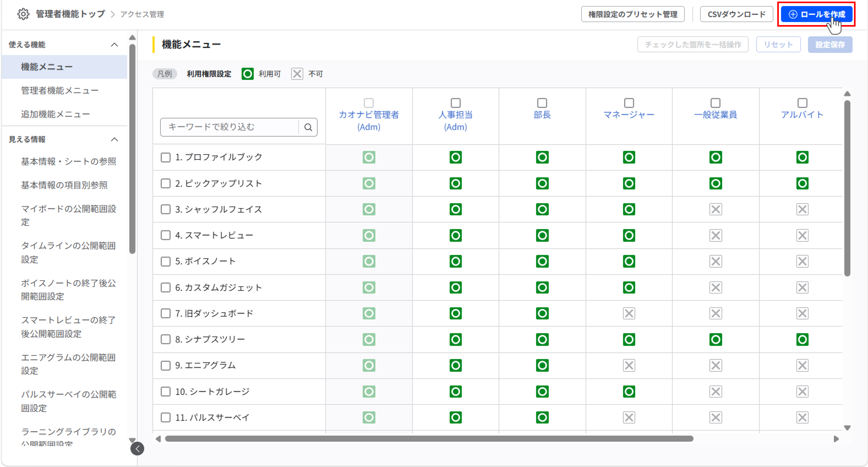
Task: Click 設定保存 button
Action: tap(830, 44)
